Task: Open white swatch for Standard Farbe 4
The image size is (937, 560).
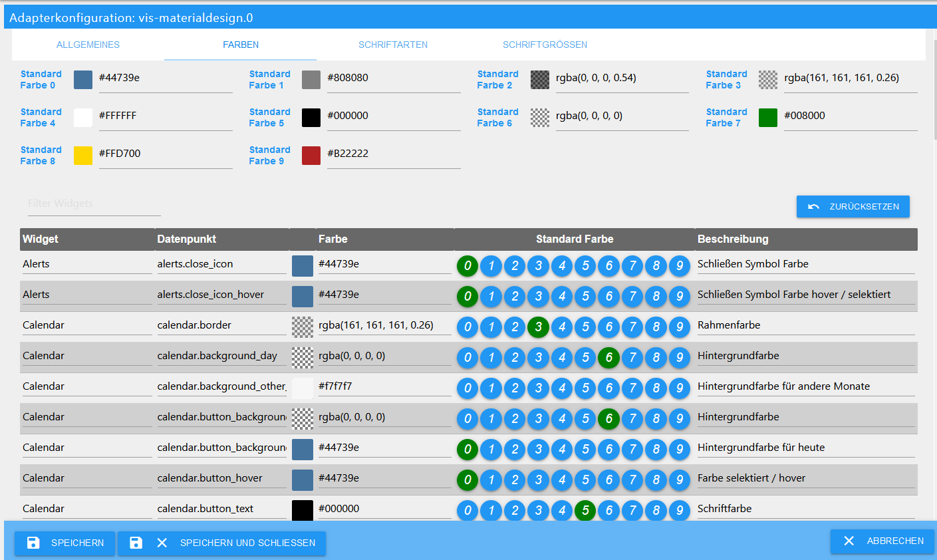Action: [83, 118]
